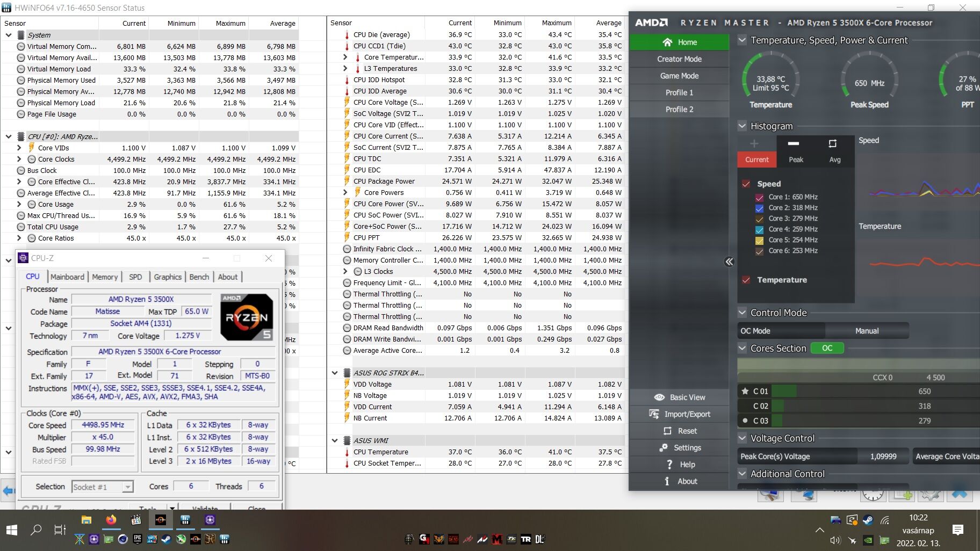Viewport: 980px width, 551px height.
Task: Toggle the OC switch in Cores Section
Action: [827, 348]
